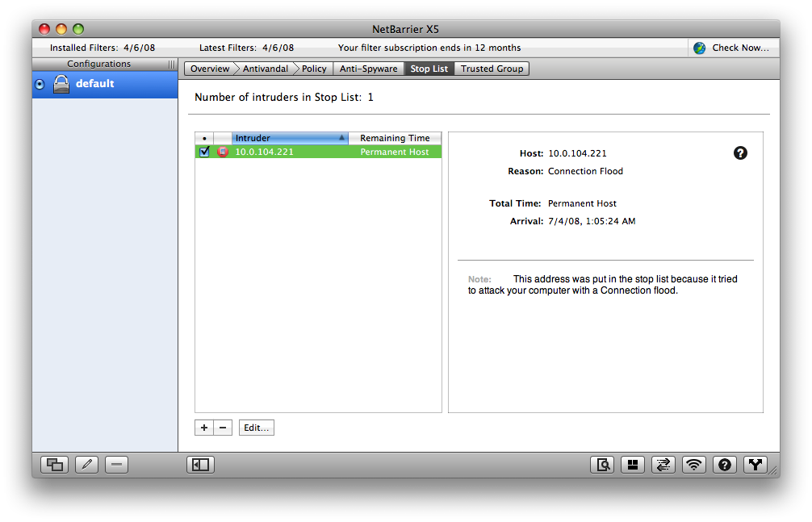Click the Wi-Fi signal icon button
Image resolution: width=812 pixels, height=522 pixels.
point(694,465)
